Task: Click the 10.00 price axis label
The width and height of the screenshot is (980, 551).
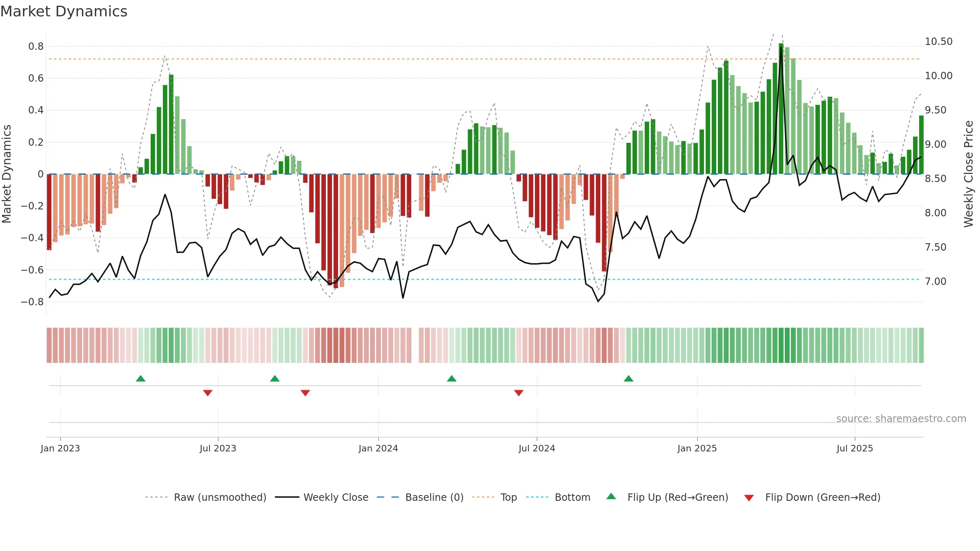Action: (939, 76)
